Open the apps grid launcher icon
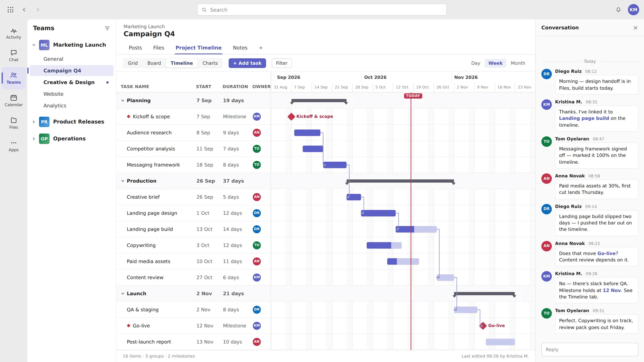 tap(10, 10)
